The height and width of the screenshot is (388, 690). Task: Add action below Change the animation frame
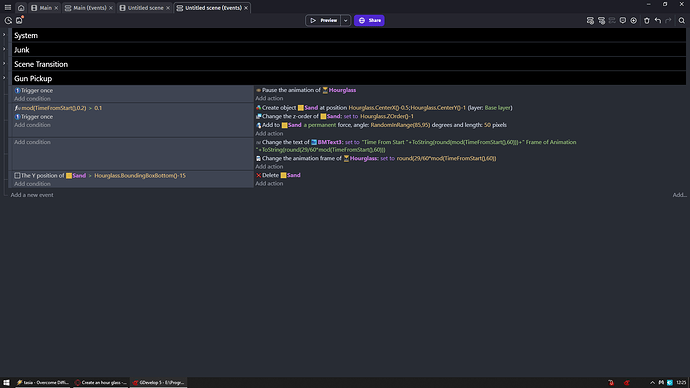coord(269,167)
